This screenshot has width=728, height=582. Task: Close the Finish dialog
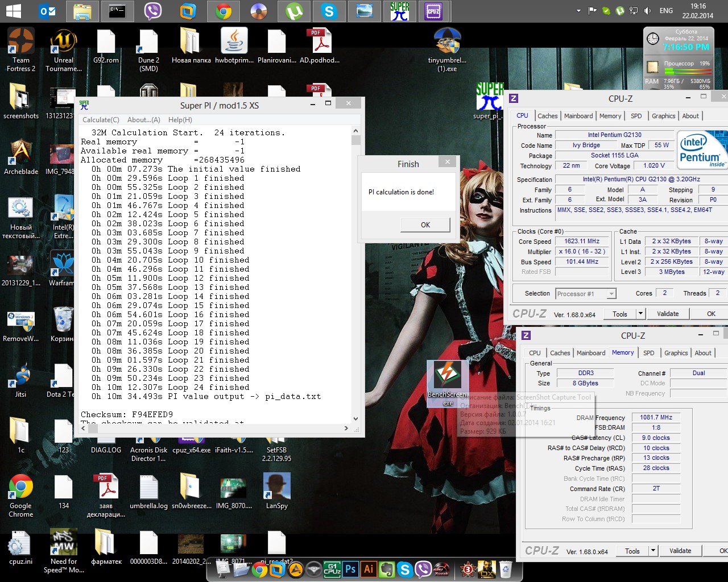tap(448, 162)
